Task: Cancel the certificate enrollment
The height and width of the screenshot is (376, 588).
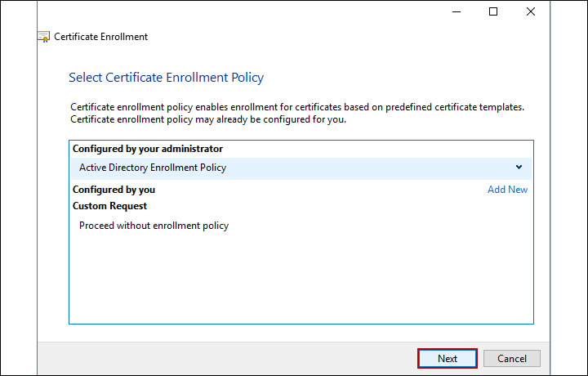Action: (511, 358)
